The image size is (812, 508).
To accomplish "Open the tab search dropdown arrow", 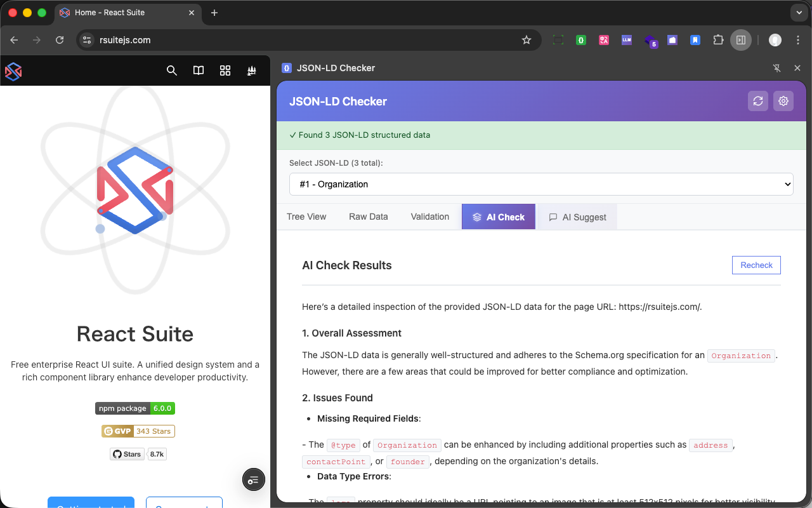I will click(x=798, y=13).
